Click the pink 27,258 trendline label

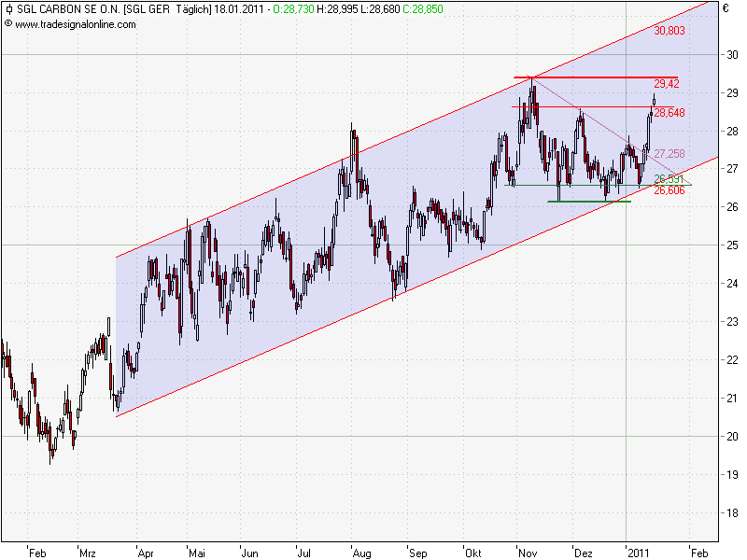pyautogui.click(x=669, y=154)
